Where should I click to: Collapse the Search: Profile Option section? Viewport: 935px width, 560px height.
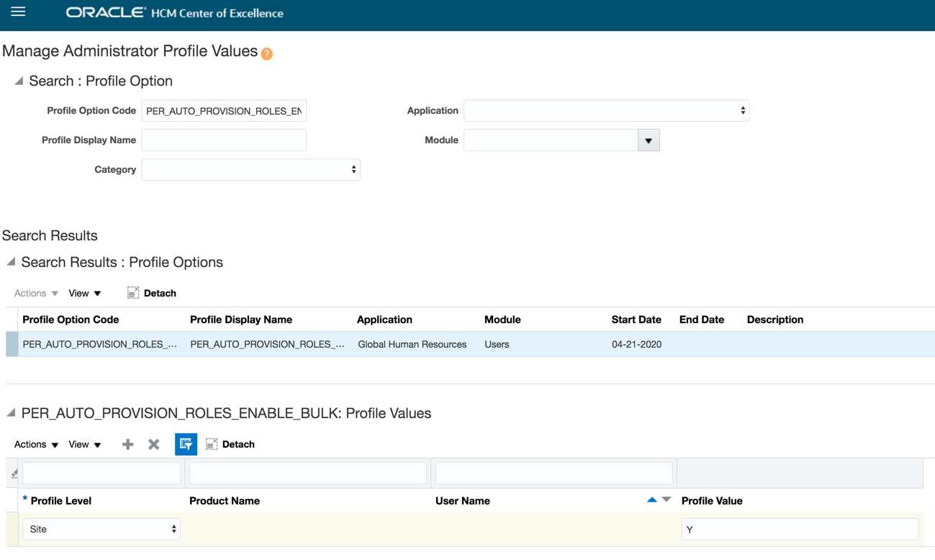19,81
